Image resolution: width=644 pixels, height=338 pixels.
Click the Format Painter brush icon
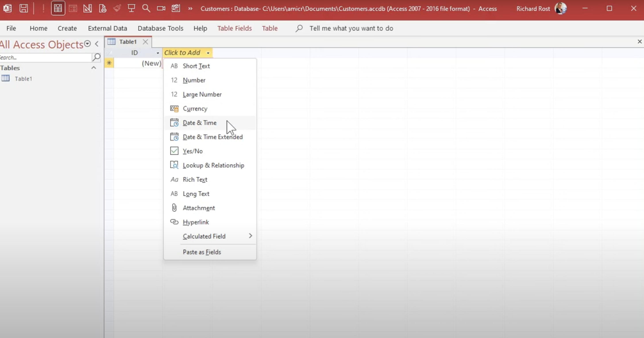(x=117, y=8)
